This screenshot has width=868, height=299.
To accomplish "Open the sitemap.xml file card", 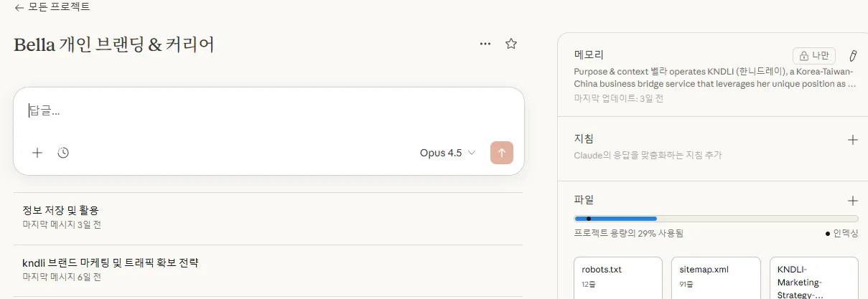I will coord(716,278).
